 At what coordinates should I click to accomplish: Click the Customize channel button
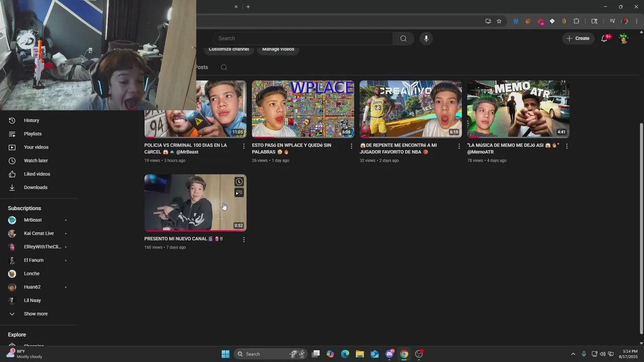(x=229, y=49)
